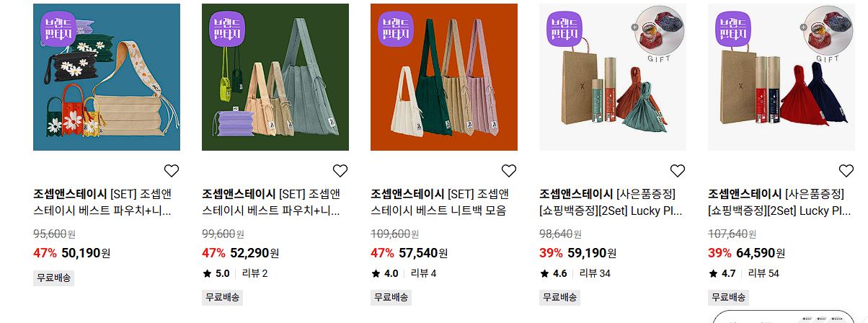View red and teal Lucky Pleats thumbnail

tap(613, 77)
